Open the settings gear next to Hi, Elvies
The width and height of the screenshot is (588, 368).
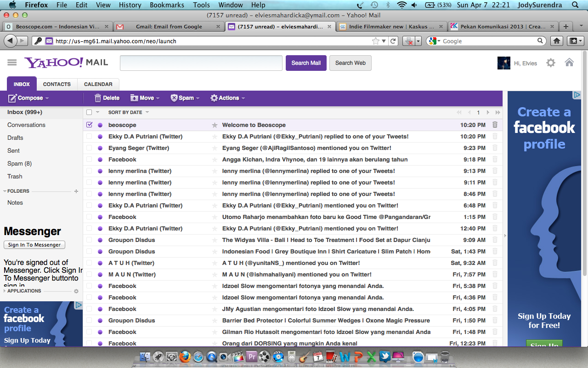point(551,63)
